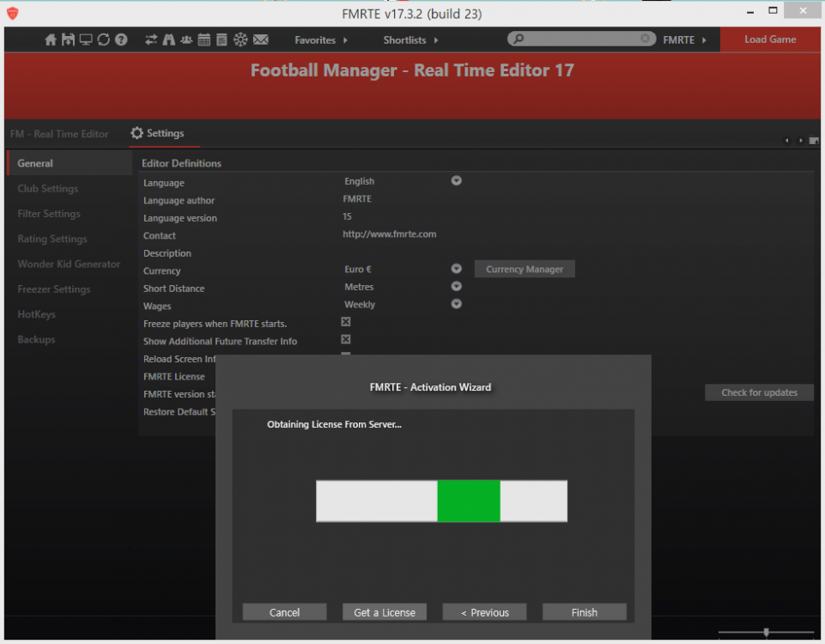Click the swap arrows transfer icon
The width and height of the screenshot is (825, 644).
pyautogui.click(x=151, y=39)
